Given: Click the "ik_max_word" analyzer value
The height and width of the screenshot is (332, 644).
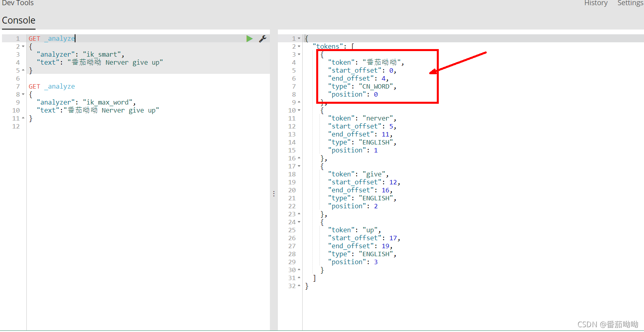Looking at the screenshot, I should pos(108,103).
